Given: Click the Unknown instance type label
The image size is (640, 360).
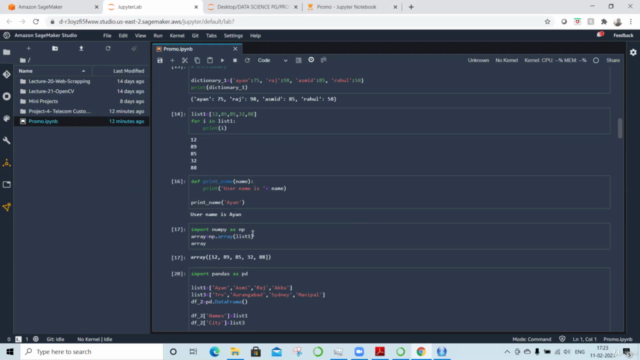Looking at the screenshot, I should pyautogui.click(x=478, y=60).
